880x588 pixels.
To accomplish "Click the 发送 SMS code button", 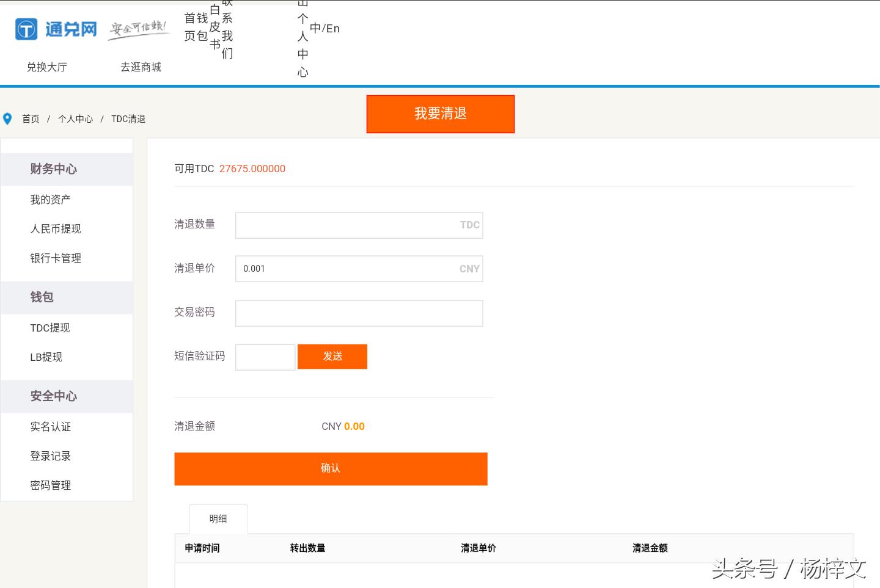I will point(332,357).
